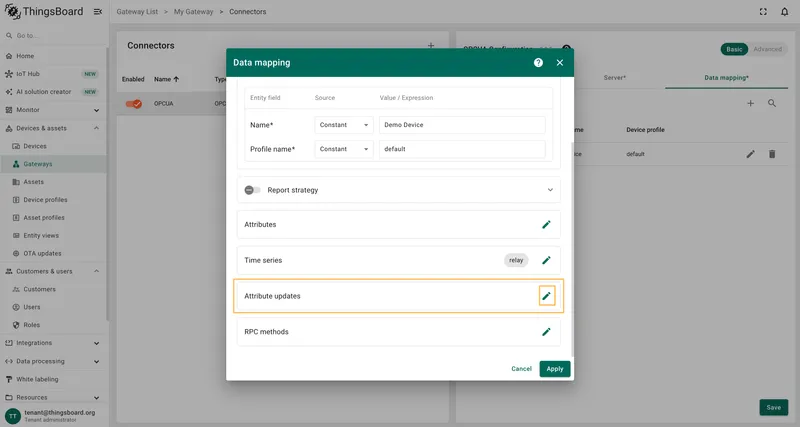Click the ThingsBoard logo
Viewport: 800px width, 427px height.
[44, 11]
